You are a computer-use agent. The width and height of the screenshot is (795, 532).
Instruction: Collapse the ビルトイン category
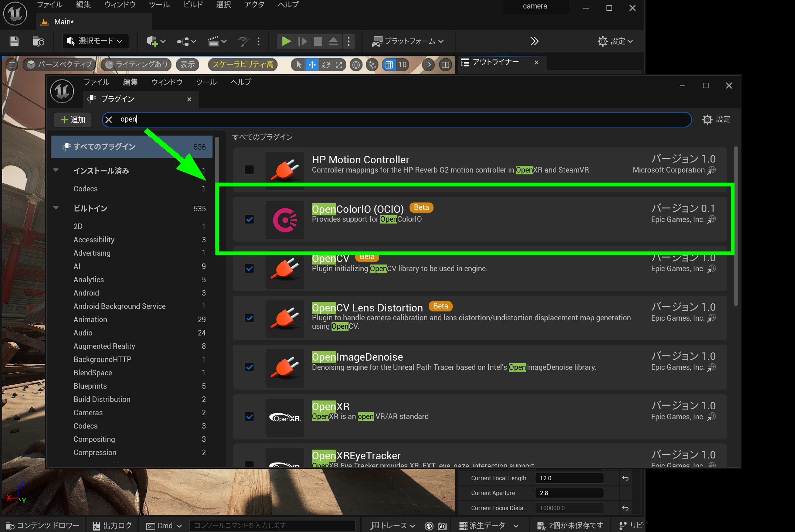(56, 208)
